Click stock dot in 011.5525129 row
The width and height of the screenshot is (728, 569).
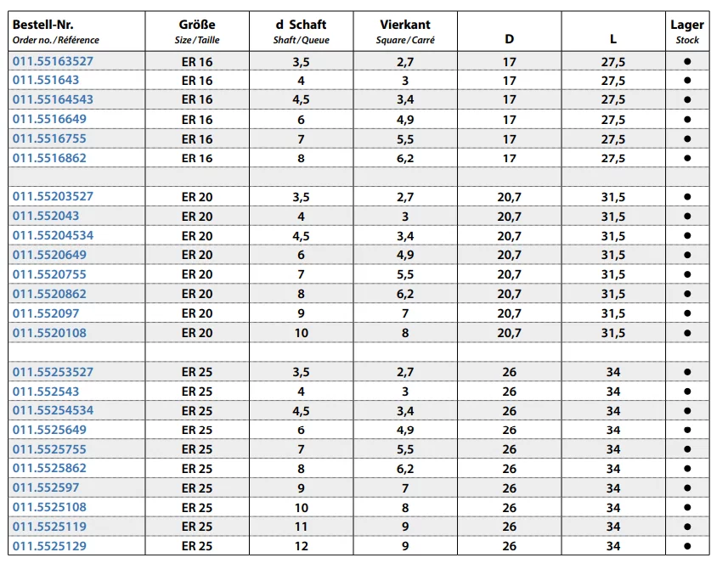687,546
